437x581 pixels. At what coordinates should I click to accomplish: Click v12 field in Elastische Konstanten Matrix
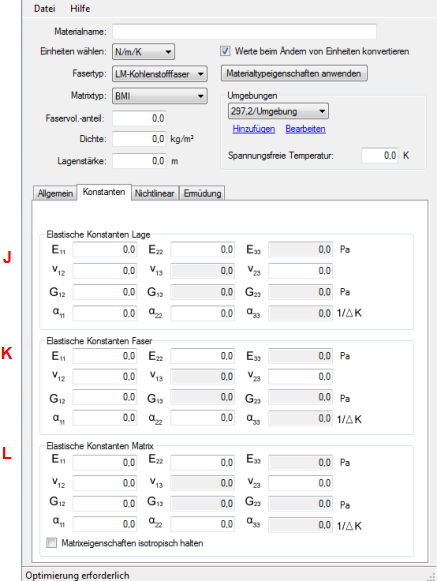[x=105, y=483]
